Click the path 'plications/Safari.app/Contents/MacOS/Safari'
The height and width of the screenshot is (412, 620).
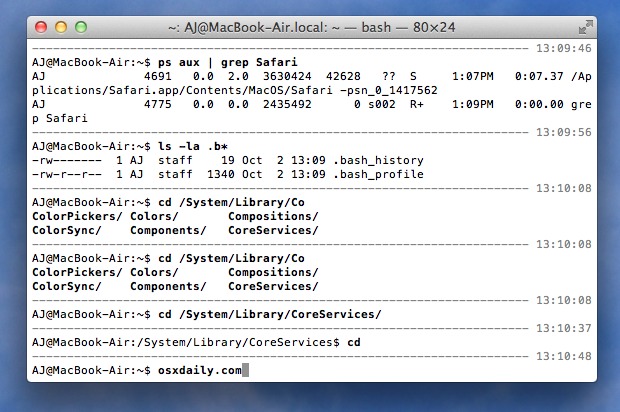tap(182, 90)
